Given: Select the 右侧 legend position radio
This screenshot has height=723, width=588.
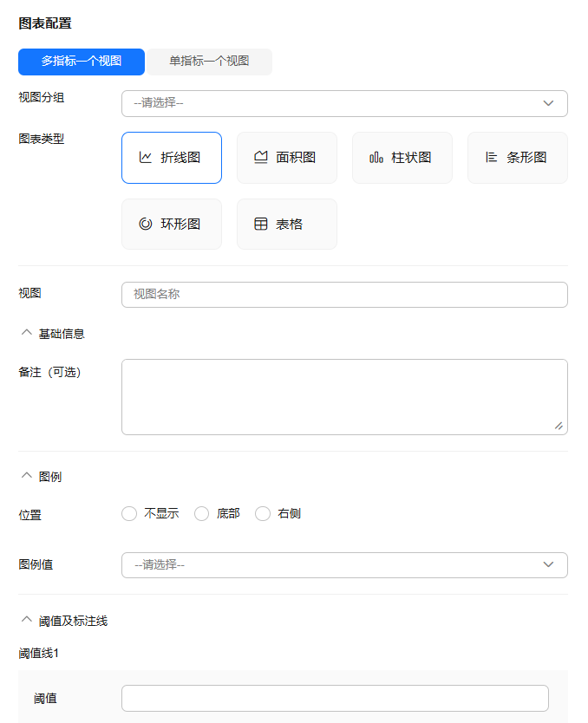Looking at the screenshot, I should point(263,514).
